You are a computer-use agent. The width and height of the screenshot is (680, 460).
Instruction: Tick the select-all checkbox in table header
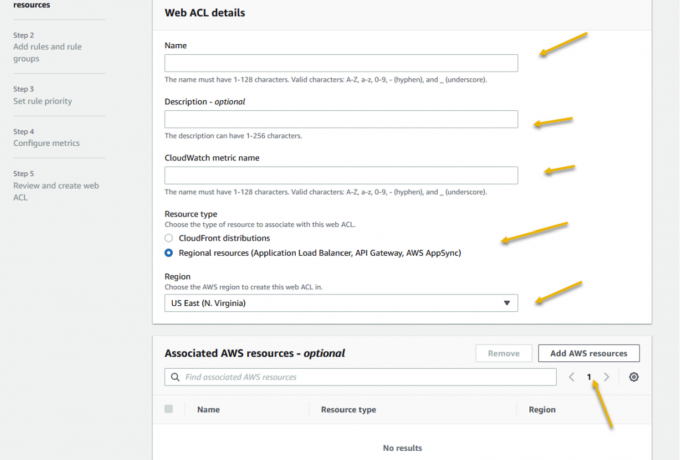168,409
